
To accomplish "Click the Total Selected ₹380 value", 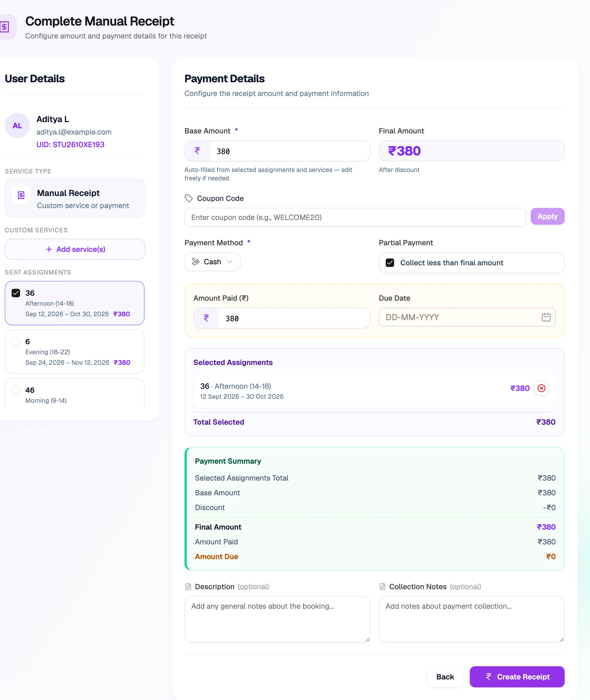I will pos(545,422).
